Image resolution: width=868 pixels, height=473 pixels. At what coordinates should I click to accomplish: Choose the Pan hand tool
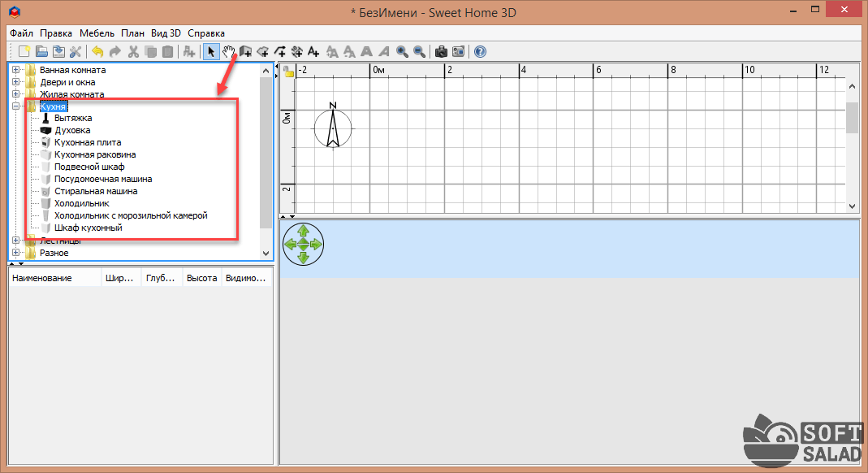(x=228, y=52)
